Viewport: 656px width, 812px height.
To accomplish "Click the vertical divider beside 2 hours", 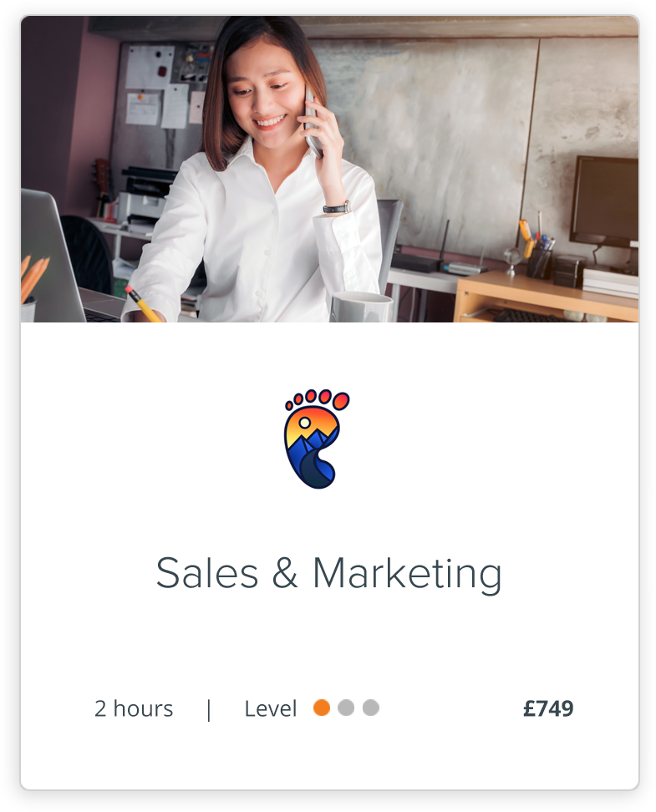I will (209, 709).
